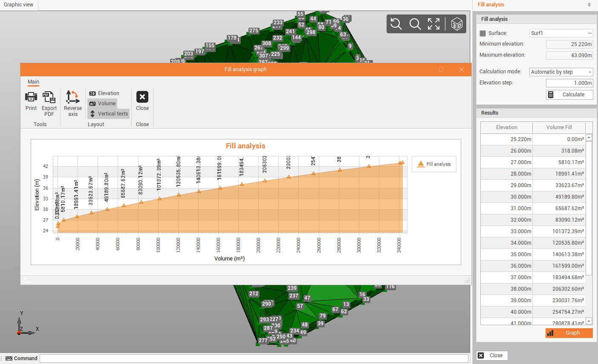The image size is (598, 364).
Task: Click the Elevation step input field
Action: point(569,83)
